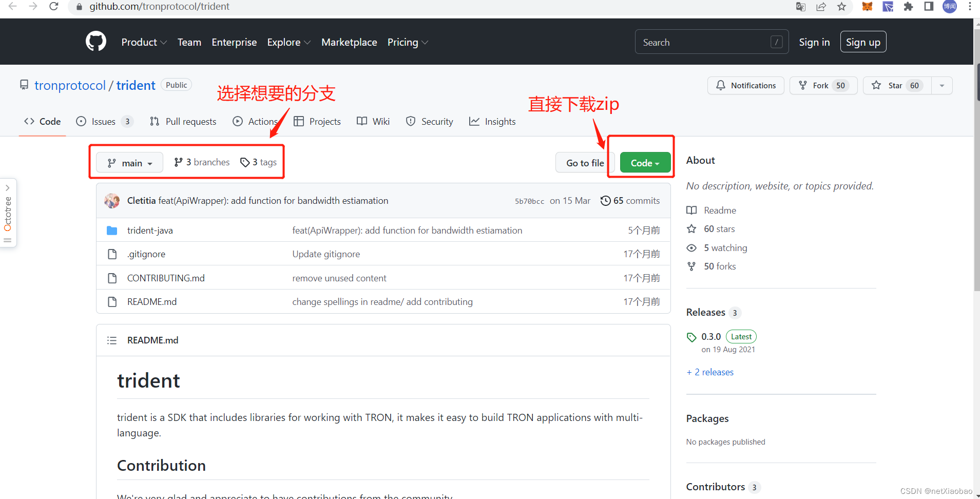Switch to the Pull requests tab

[183, 122]
